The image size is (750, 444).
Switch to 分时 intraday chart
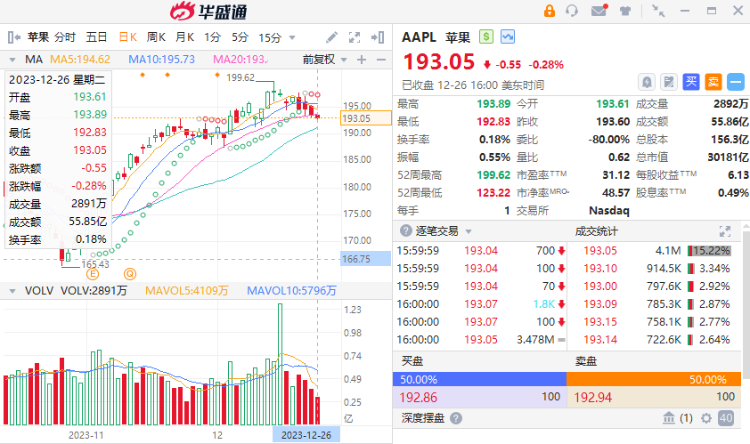[65, 37]
